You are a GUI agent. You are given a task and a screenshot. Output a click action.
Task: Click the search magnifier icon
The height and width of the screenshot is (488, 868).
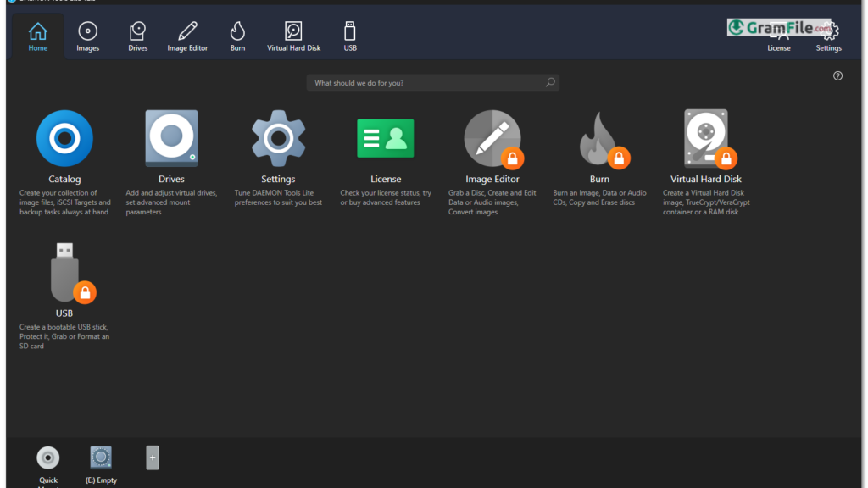[550, 83]
